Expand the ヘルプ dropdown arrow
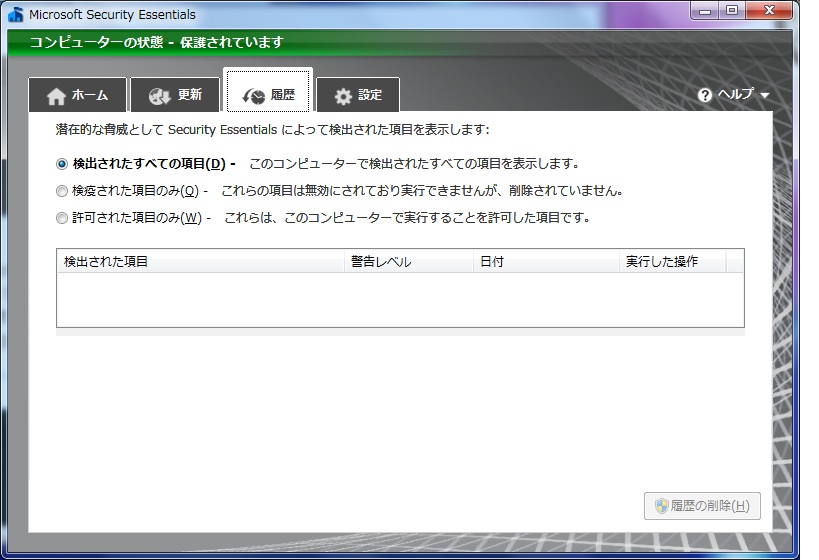The width and height of the screenshot is (819, 560). click(x=765, y=96)
